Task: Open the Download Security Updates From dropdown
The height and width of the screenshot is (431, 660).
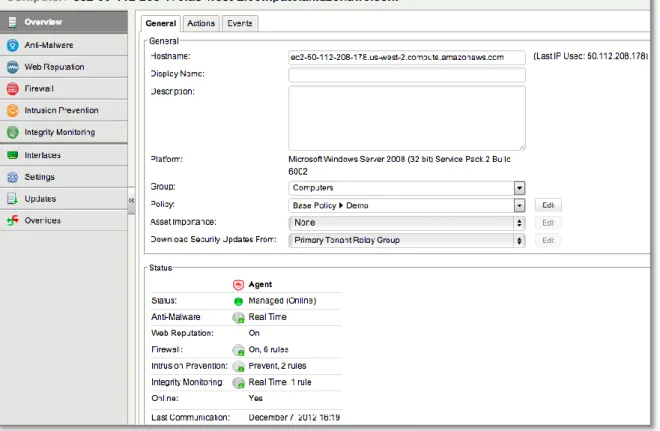Action: 407,240
